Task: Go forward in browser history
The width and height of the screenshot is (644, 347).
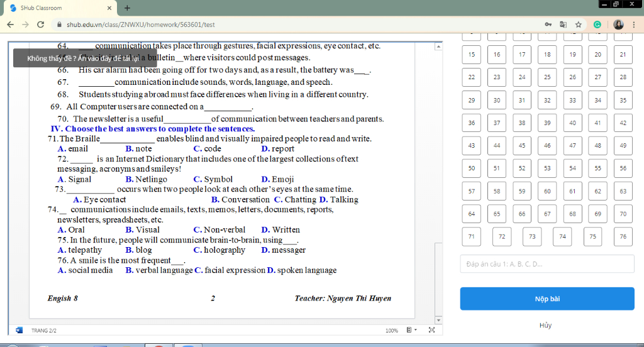Action: (x=25, y=25)
